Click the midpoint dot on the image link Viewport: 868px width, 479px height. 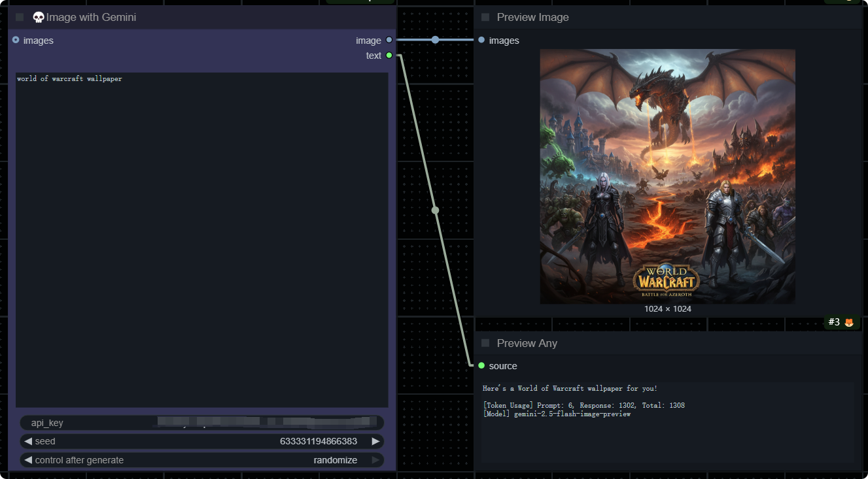coord(435,40)
